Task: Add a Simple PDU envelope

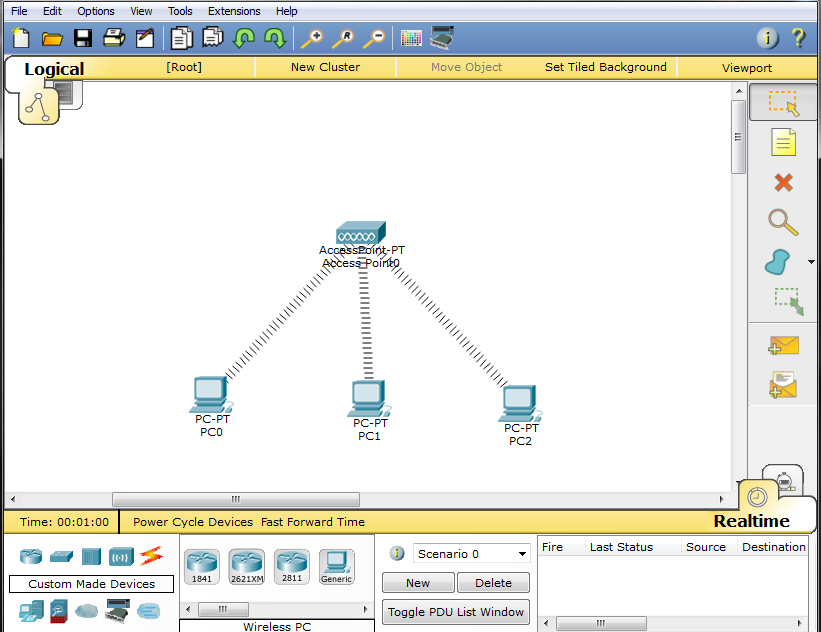Action: click(783, 345)
